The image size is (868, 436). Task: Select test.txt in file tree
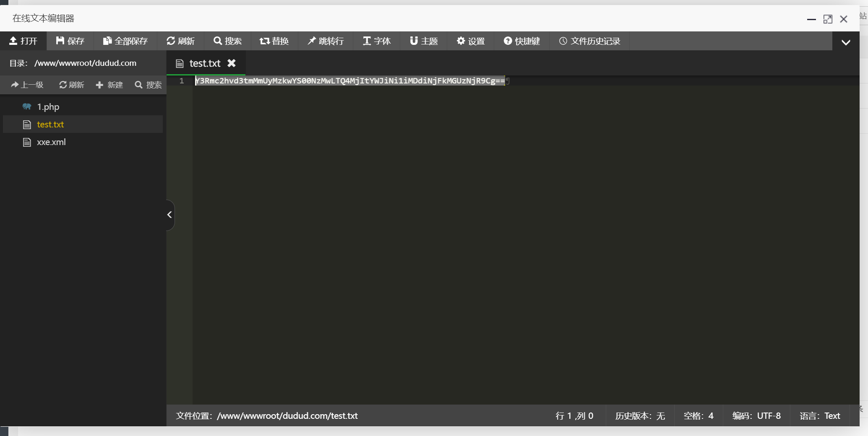tap(83, 124)
